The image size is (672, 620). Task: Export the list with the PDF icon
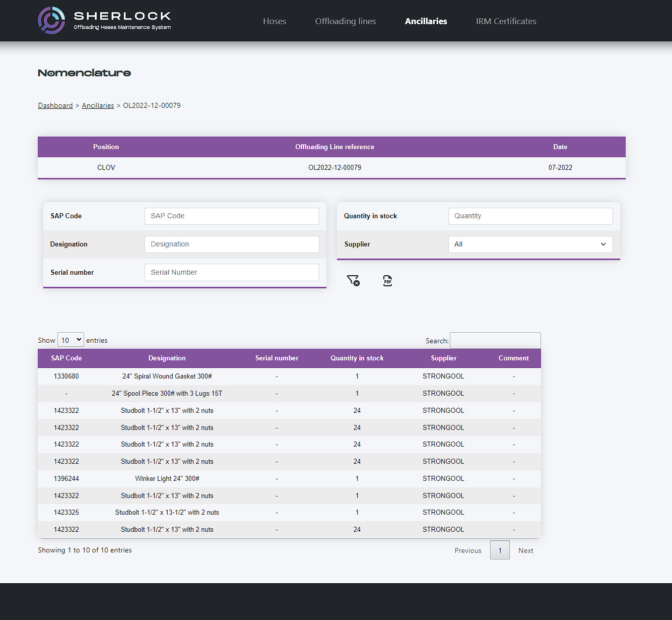tap(387, 281)
